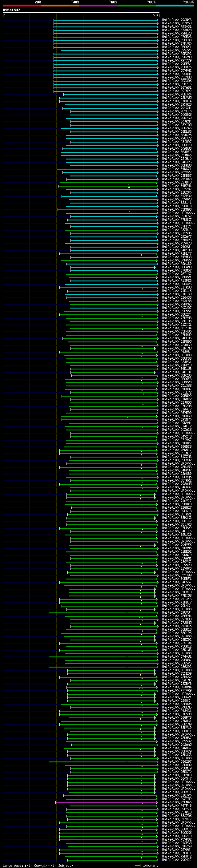Viewport: 197px width, 868px height.
Task: Click the green ~80% identity legend segment
Action: pyautogui.click(x=137, y=6)
